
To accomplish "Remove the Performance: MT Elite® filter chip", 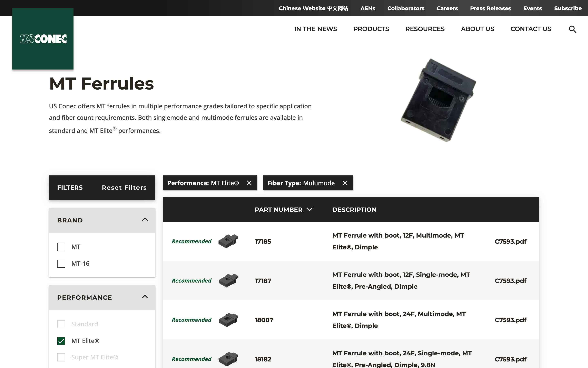I will point(249,183).
